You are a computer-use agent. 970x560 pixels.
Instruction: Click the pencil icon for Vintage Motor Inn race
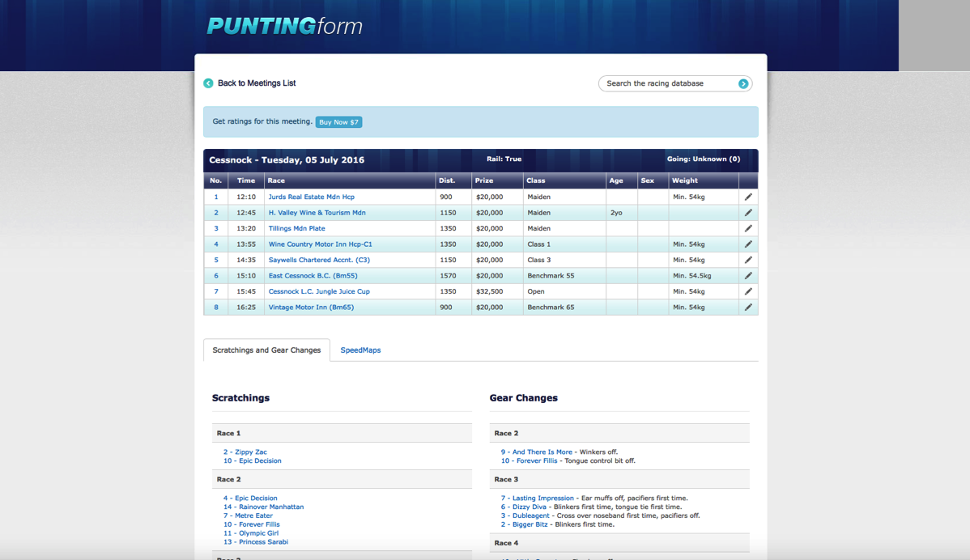[748, 308]
